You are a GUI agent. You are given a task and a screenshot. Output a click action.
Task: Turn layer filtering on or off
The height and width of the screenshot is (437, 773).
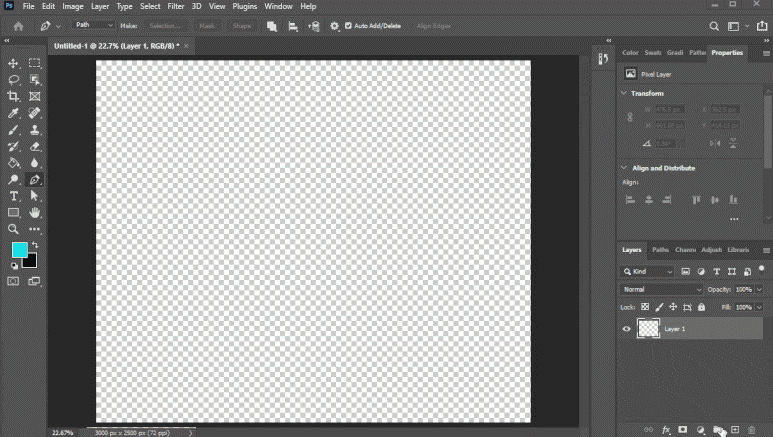click(762, 269)
